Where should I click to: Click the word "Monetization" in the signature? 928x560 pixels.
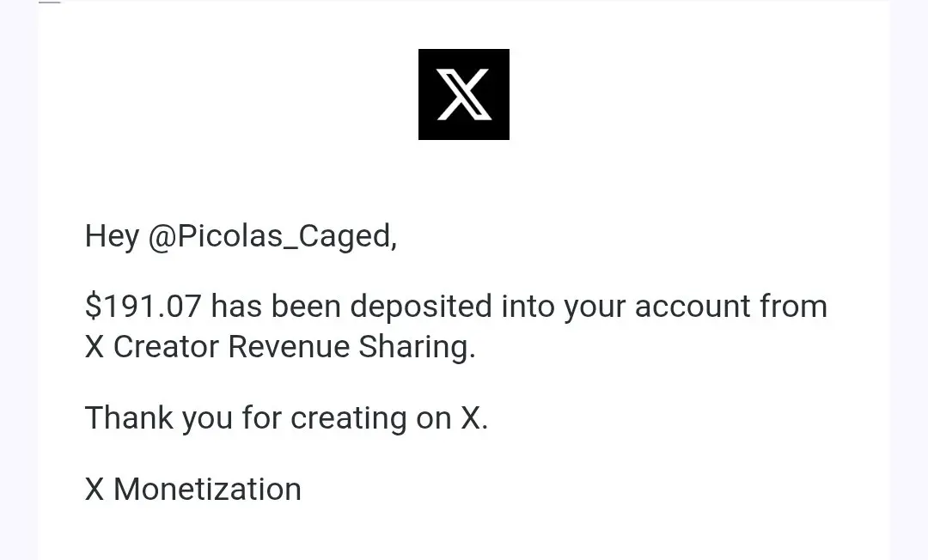[x=207, y=490]
